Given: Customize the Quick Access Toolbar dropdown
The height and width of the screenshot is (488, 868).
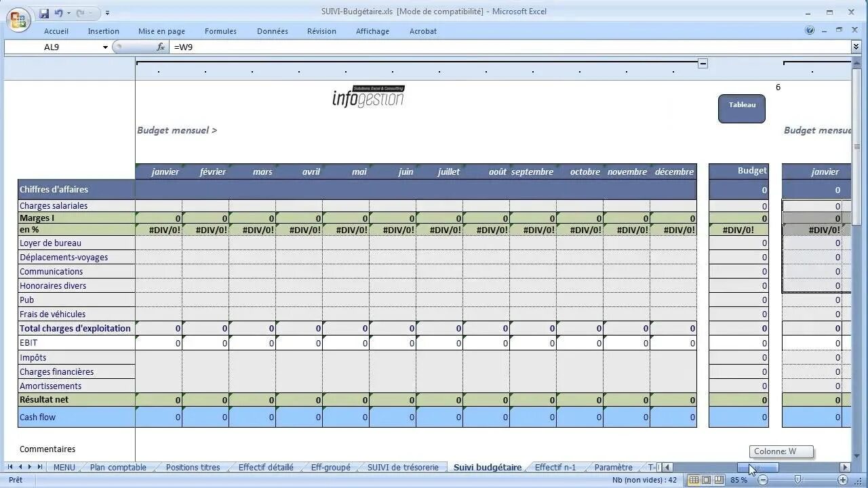Looking at the screenshot, I should 107,13.
